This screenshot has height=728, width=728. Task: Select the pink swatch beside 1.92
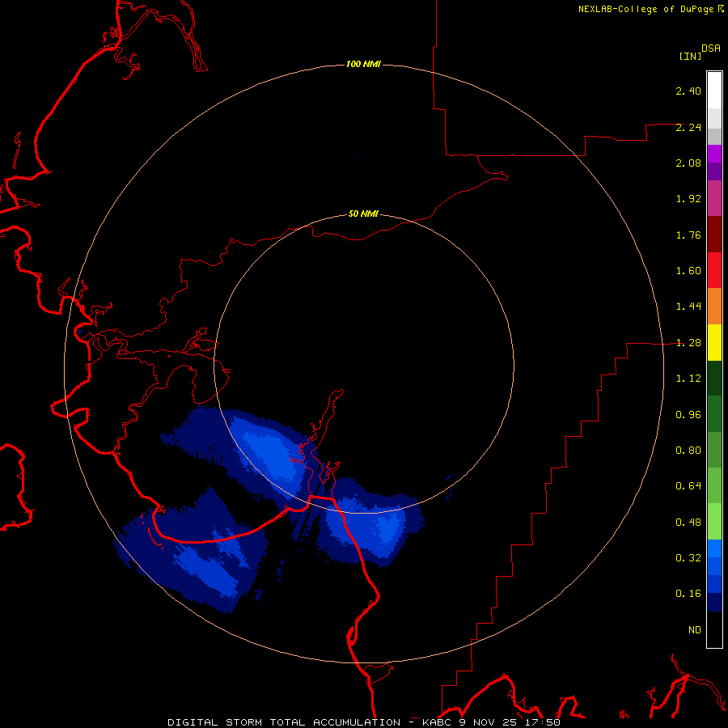tap(714, 199)
